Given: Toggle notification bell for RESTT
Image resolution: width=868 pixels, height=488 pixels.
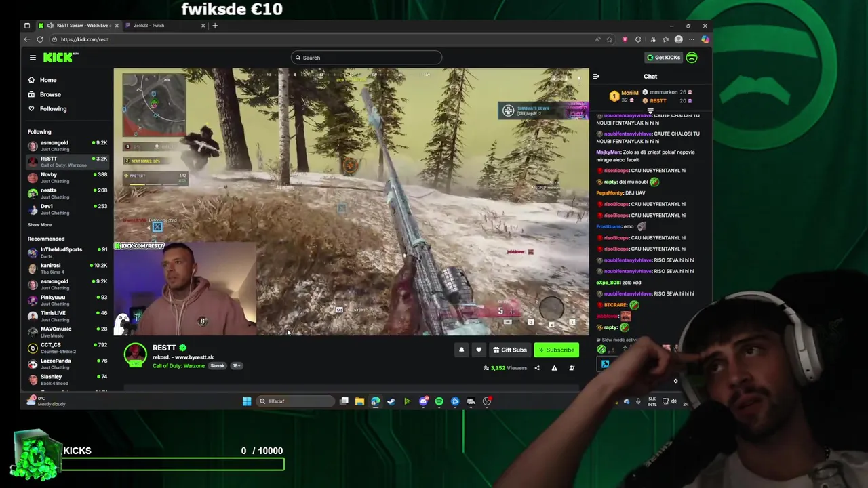Looking at the screenshot, I should click(461, 350).
